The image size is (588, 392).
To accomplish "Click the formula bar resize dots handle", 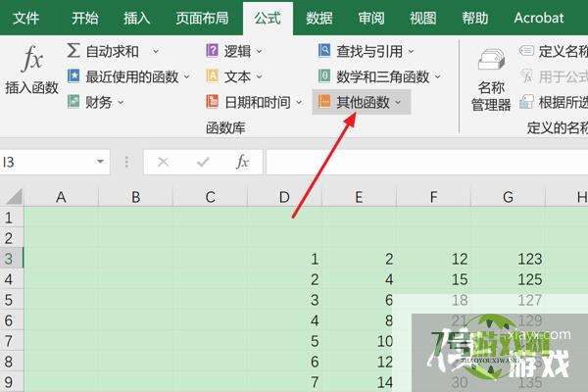I will [x=126, y=162].
